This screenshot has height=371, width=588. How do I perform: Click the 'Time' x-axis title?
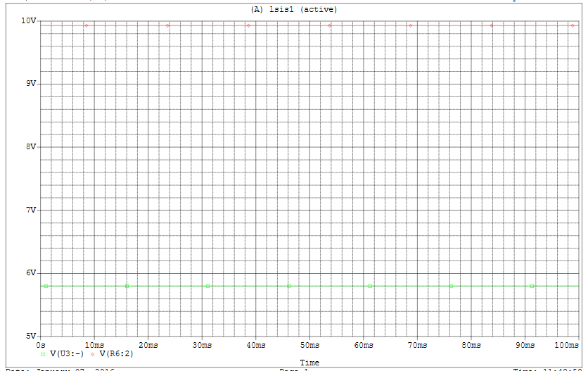click(x=309, y=363)
